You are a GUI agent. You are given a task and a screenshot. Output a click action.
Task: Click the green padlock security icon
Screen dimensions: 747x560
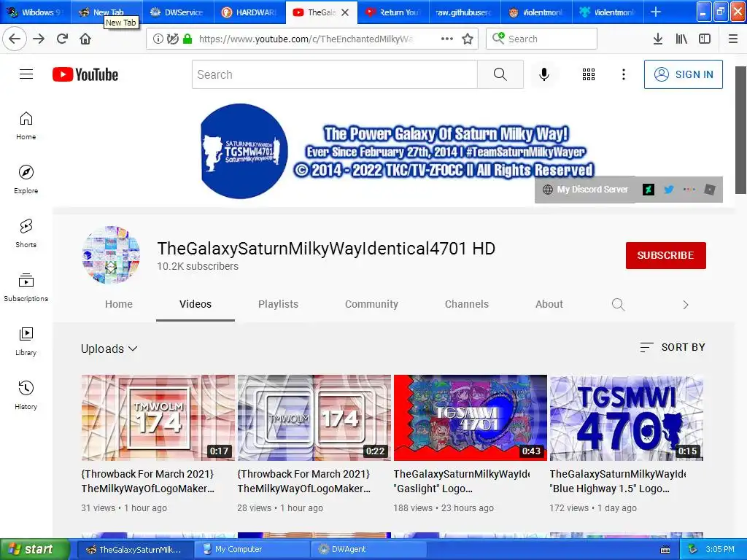(x=187, y=39)
